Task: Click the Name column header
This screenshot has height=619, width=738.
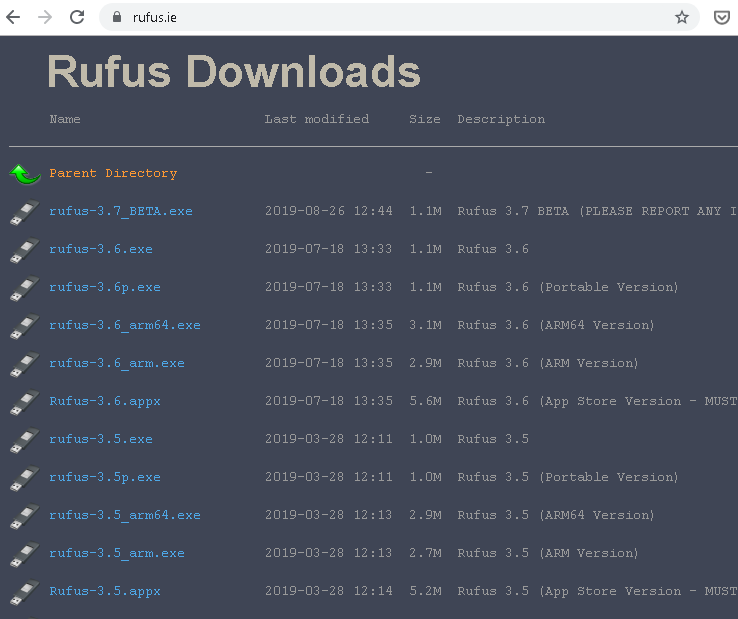Action: click(65, 119)
